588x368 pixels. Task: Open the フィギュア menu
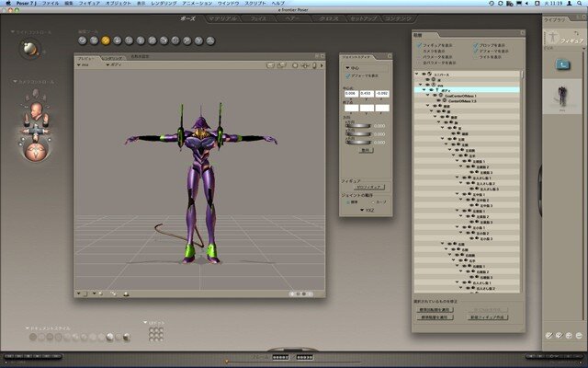(89, 3)
